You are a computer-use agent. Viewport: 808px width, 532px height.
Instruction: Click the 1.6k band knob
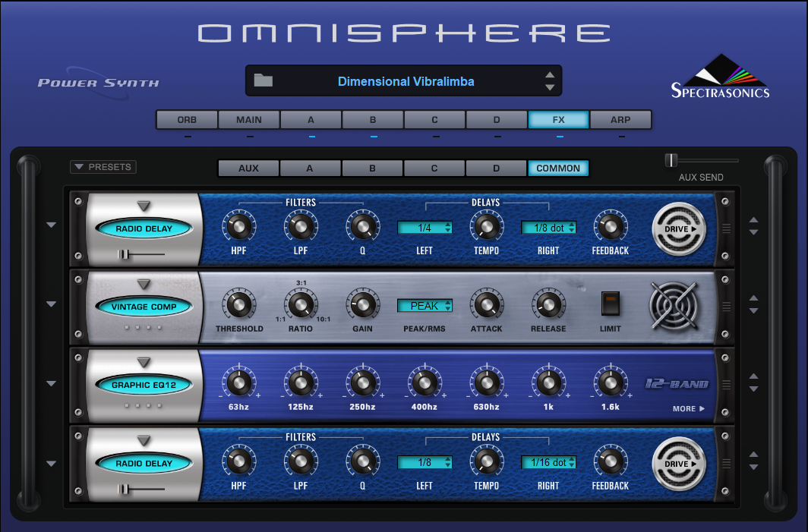tap(611, 382)
